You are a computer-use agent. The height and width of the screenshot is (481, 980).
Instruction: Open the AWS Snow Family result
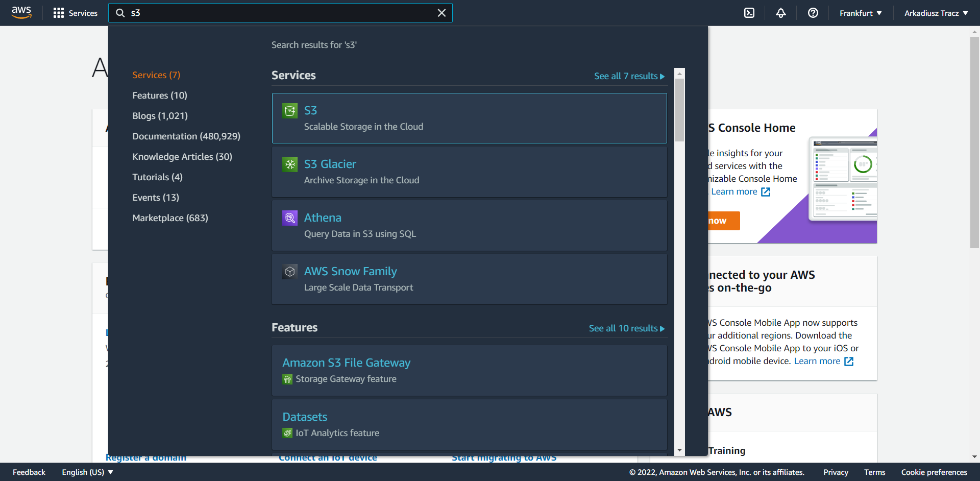[x=470, y=279]
